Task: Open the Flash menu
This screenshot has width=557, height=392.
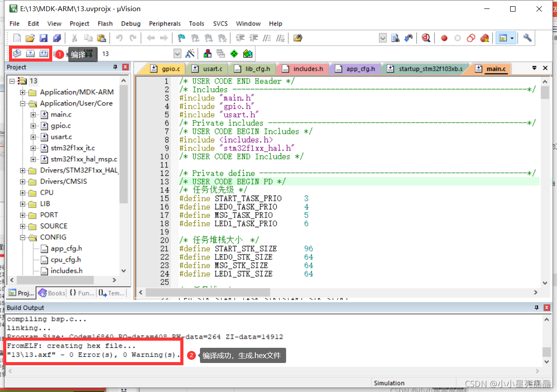Action: coord(105,24)
